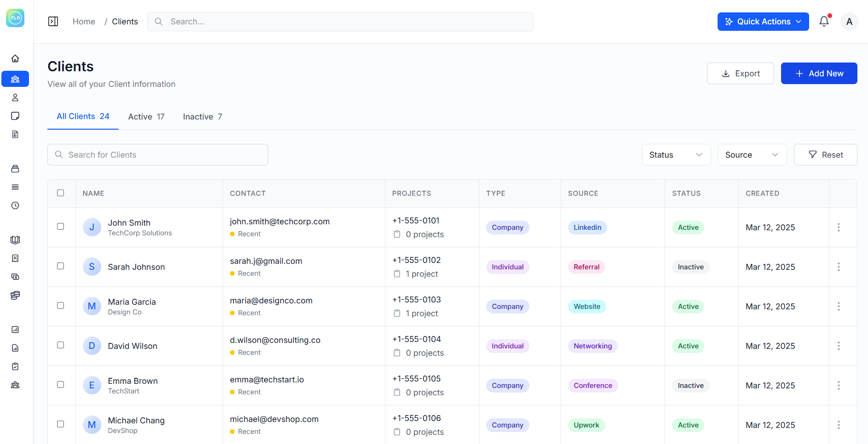Click Sarah Johnson's Inactive status badge

(690, 267)
